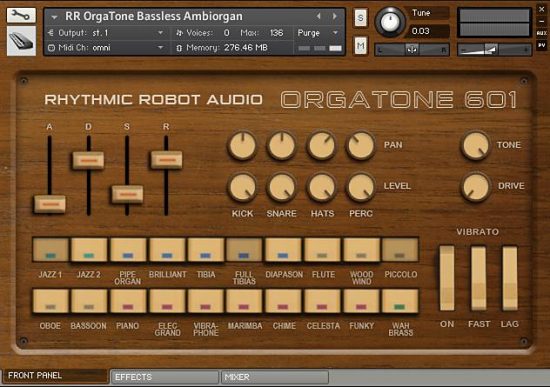Image resolution: width=550 pixels, height=387 pixels.
Task: Click the instrument name RR OrgaTone Bassless Ambiorgan
Action: tap(154, 16)
